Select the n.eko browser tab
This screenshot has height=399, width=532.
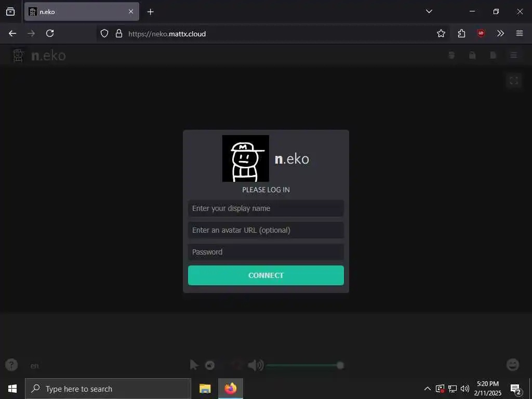coord(82,12)
